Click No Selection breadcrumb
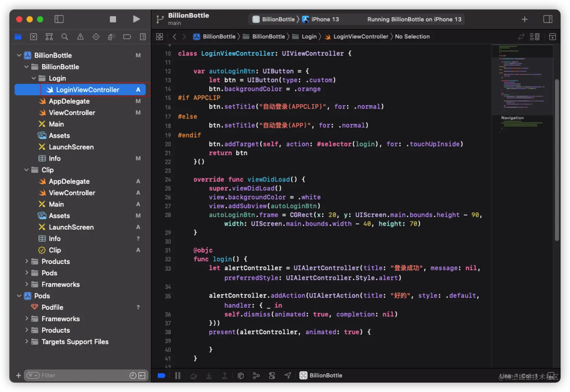The height and width of the screenshot is (392, 570). [412, 37]
